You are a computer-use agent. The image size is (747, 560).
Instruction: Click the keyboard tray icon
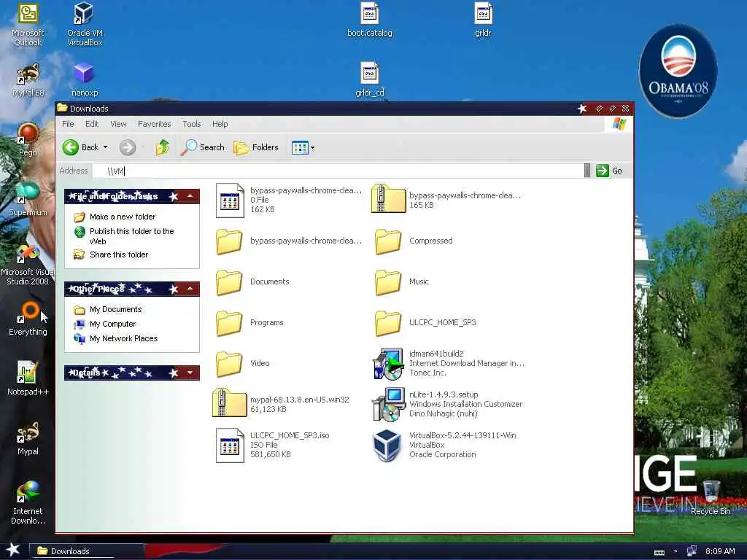(659, 553)
